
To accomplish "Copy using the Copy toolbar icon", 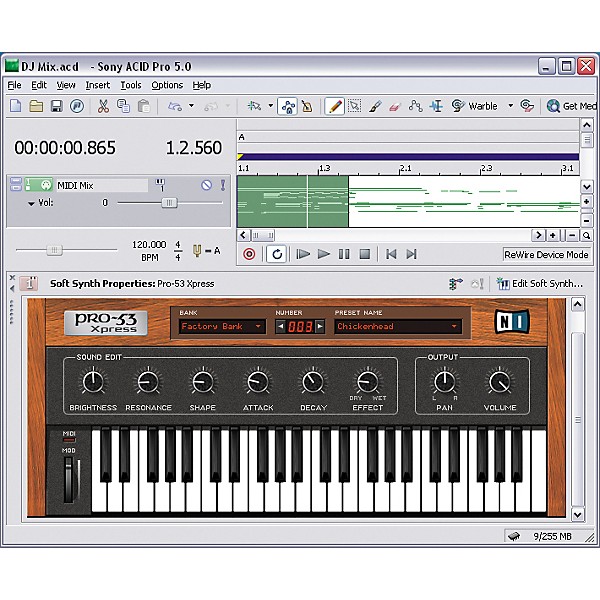I will (123, 106).
